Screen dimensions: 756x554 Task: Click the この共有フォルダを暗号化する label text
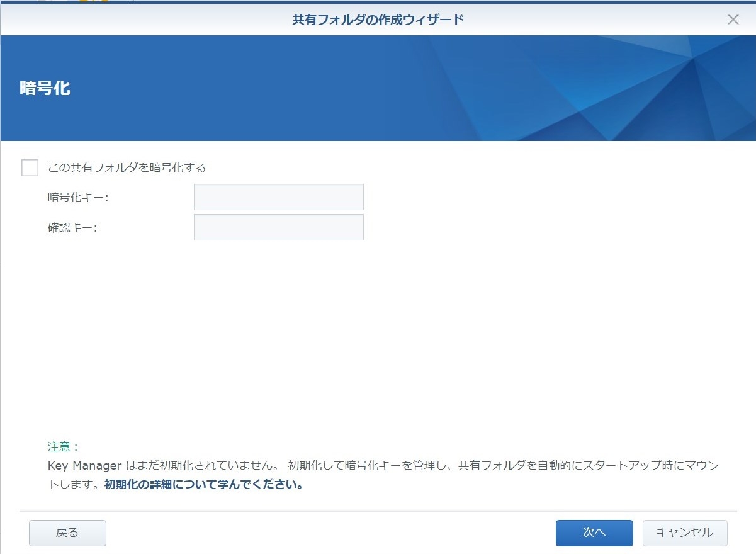click(127, 168)
